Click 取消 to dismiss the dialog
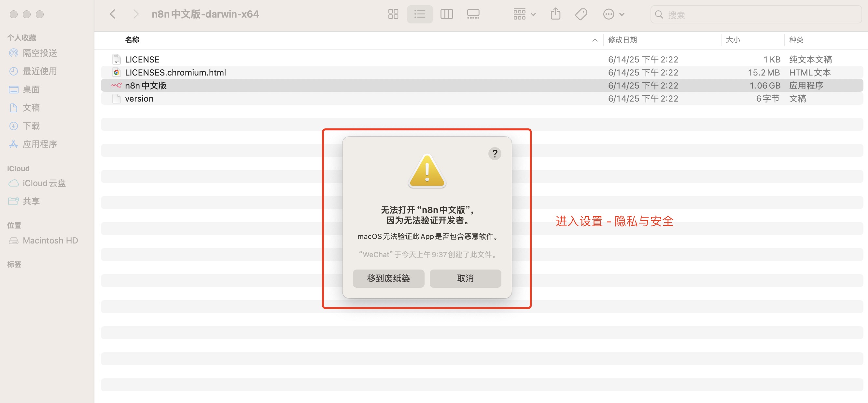Screen dimensions: 868x403 [x=465, y=278]
